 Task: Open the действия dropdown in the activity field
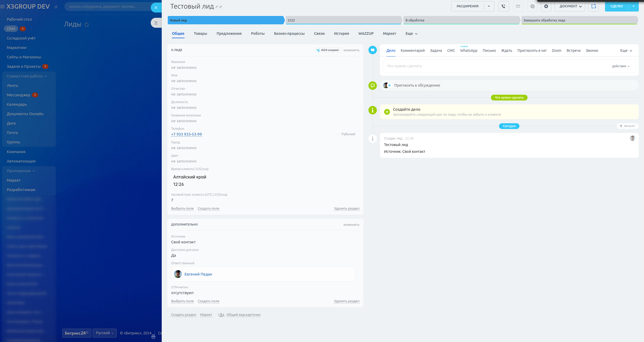621,66
